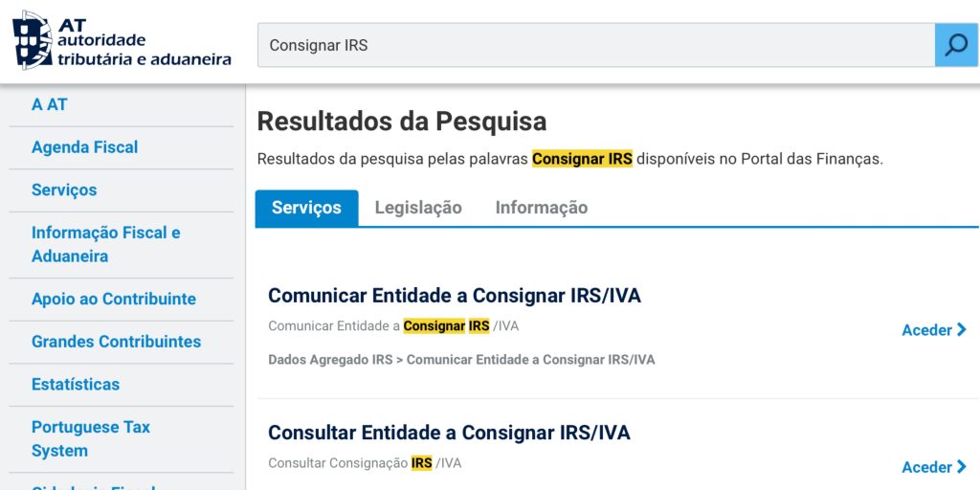
Task: Click the Resultados da Pesquisa heading
Action: pyautogui.click(x=402, y=122)
